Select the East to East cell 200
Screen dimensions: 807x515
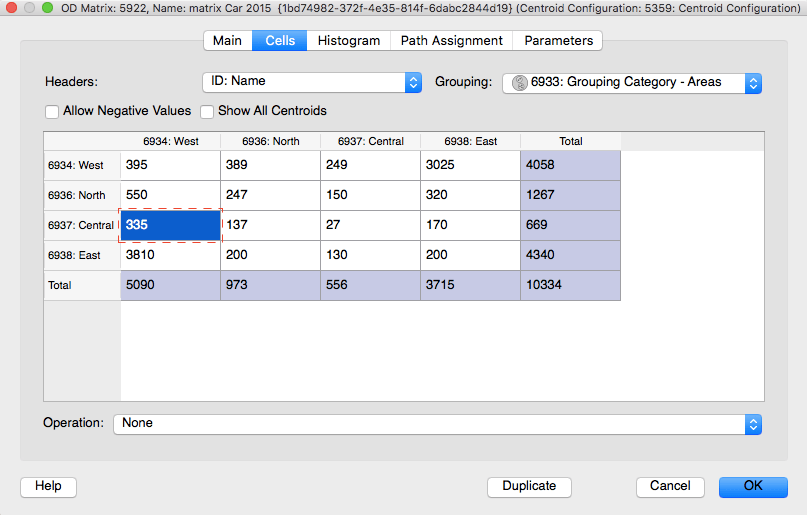[x=470, y=255]
